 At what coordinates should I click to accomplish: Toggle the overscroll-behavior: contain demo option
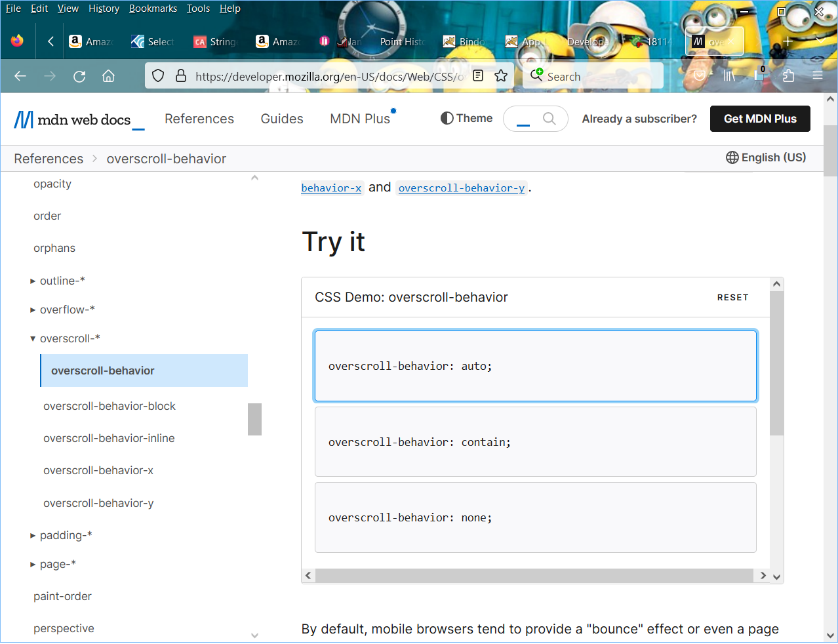(x=535, y=441)
